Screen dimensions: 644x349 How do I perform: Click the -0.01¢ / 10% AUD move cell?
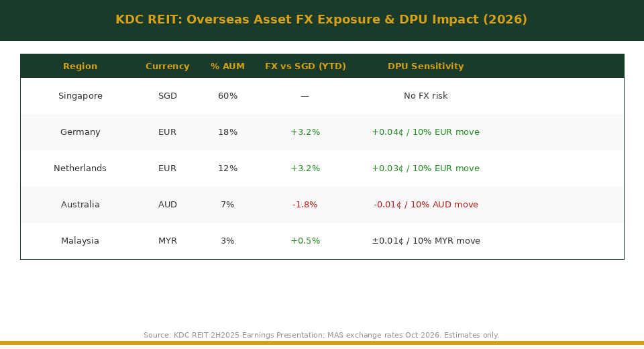pyautogui.click(x=425, y=204)
